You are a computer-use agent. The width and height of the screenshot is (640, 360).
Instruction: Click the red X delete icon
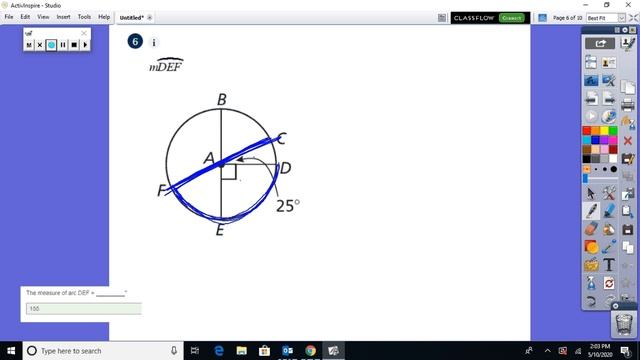coord(628,141)
